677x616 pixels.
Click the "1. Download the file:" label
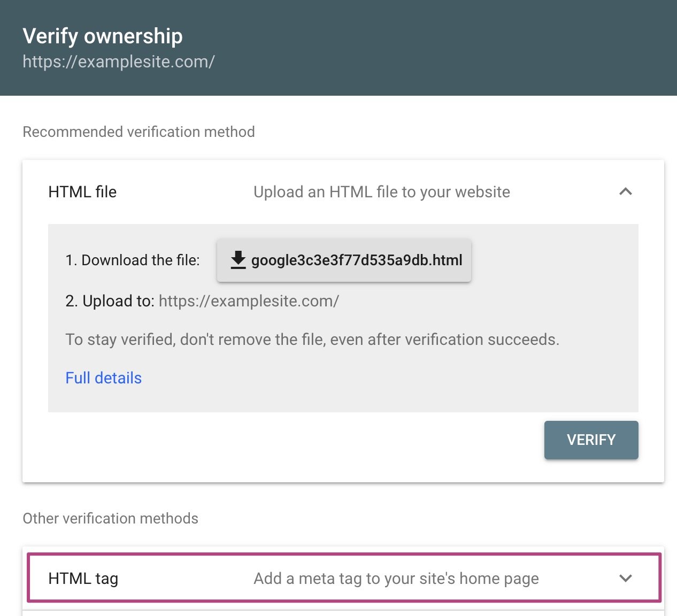(x=132, y=260)
